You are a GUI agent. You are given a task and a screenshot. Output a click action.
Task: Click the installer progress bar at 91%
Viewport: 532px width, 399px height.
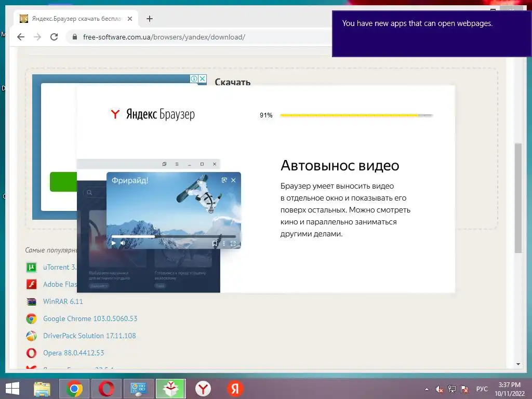coord(356,115)
